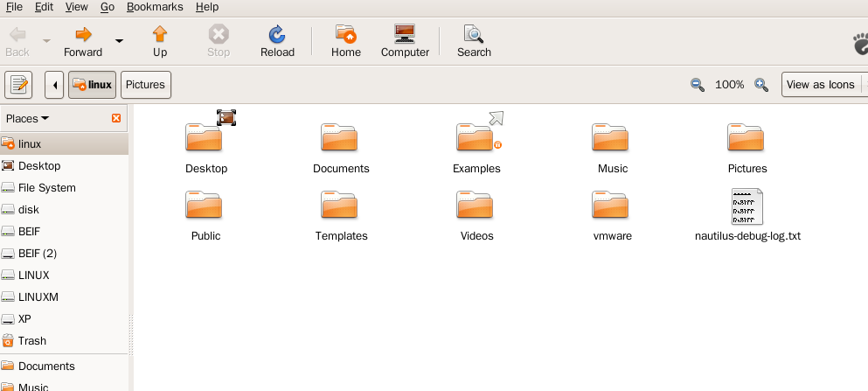
Task: Open the Bookmarks menu
Action: coord(155,7)
